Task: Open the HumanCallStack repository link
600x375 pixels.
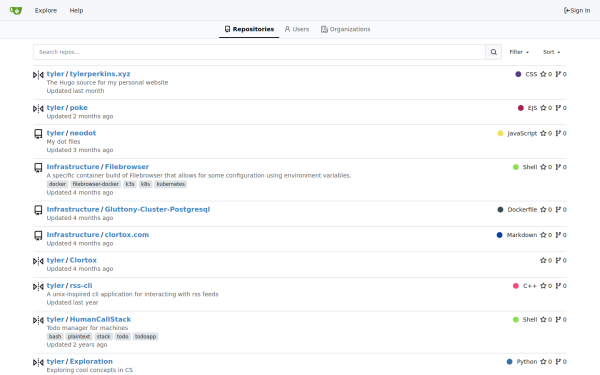Action: 100,319
